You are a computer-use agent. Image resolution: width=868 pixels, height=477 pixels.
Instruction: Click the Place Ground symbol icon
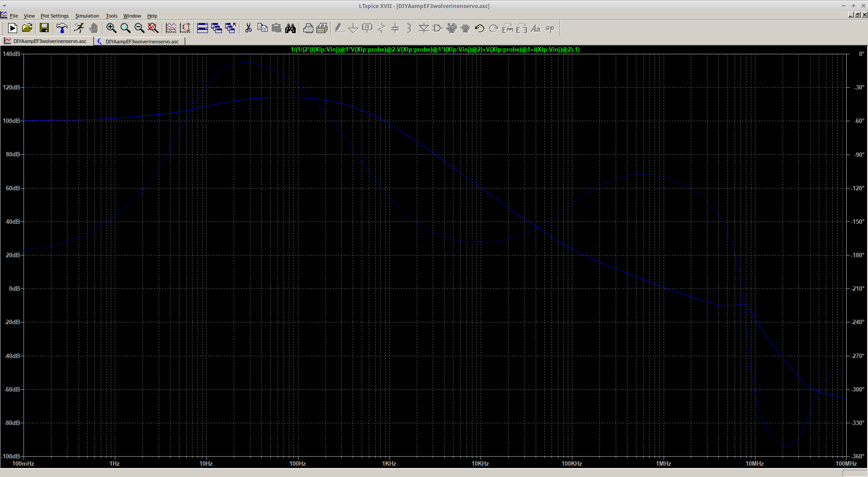(x=354, y=28)
